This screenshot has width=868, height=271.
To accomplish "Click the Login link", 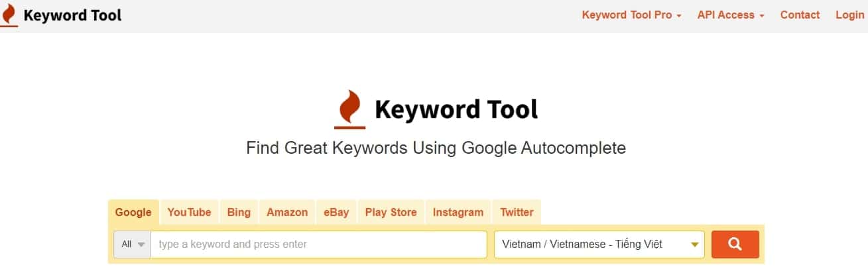I will [849, 15].
